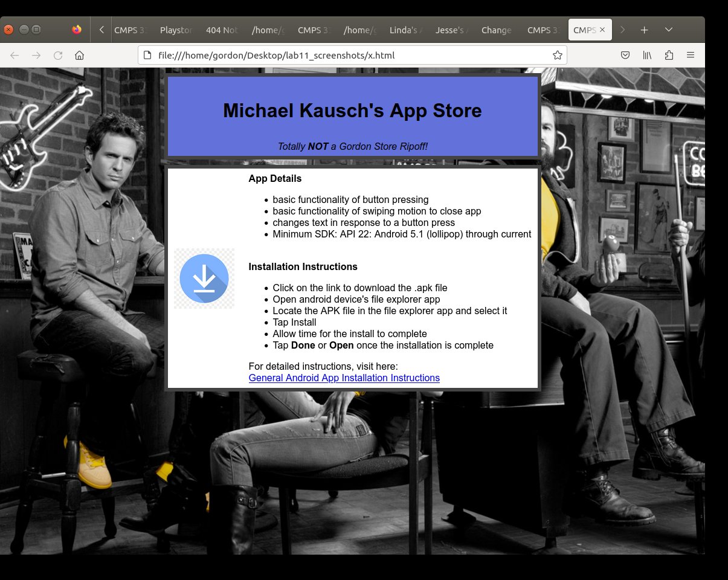
Task: Click the blue download arrow icon
Action: coord(204,279)
